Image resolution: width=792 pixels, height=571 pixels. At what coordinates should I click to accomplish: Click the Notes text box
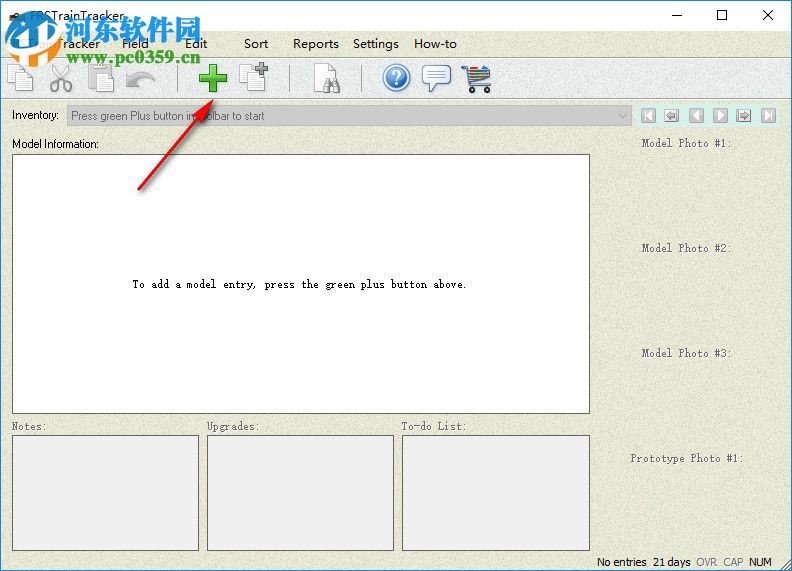click(105, 493)
